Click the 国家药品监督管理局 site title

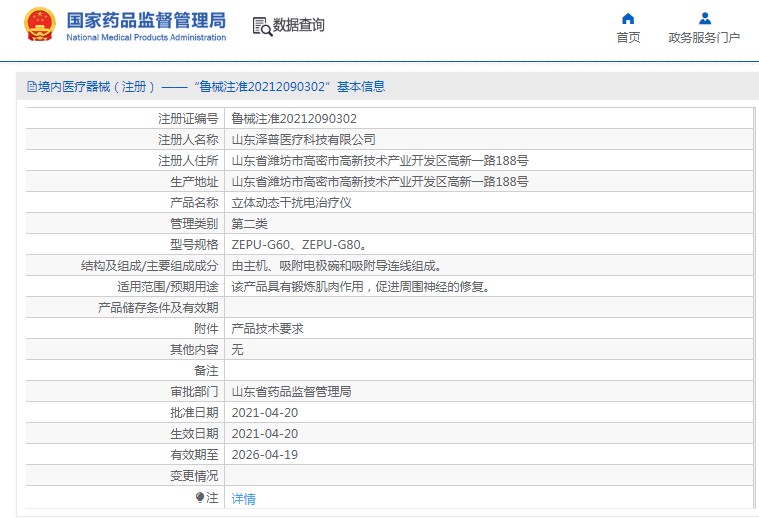click(146, 20)
